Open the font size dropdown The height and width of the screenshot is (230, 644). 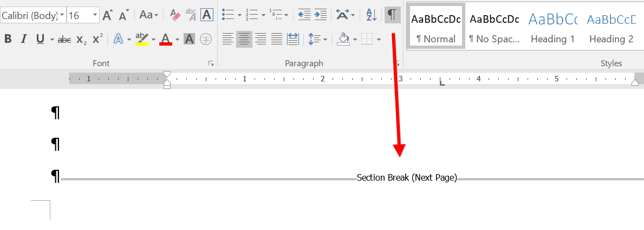tap(94, 15)
